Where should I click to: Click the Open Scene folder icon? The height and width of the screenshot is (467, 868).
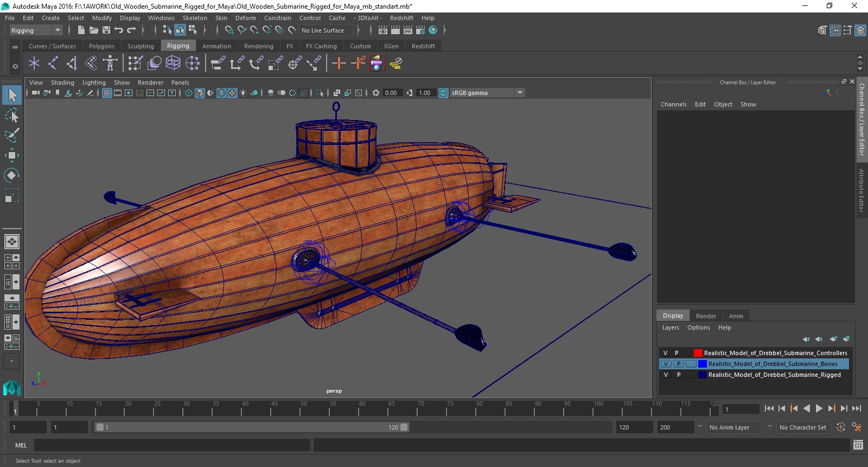pos(94,30)
